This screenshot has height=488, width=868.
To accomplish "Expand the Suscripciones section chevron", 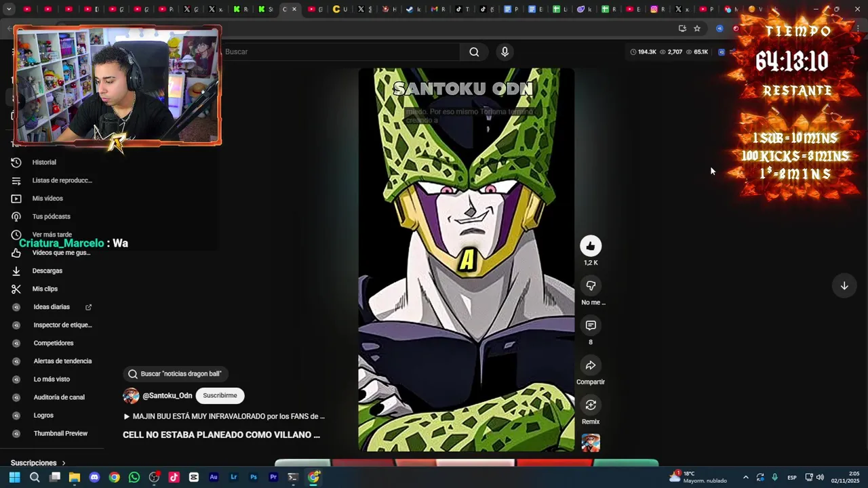I will tap(64, 463).
